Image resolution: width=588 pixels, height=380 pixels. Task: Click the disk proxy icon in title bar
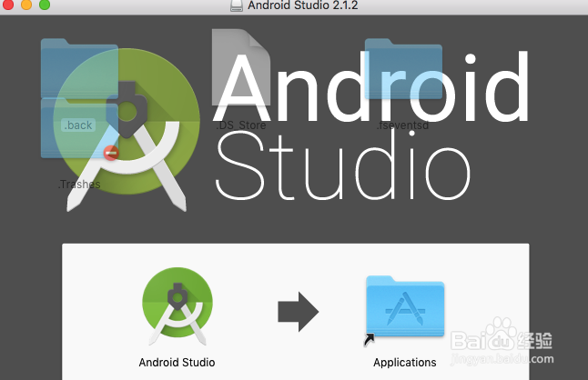[x=237, y=5]
